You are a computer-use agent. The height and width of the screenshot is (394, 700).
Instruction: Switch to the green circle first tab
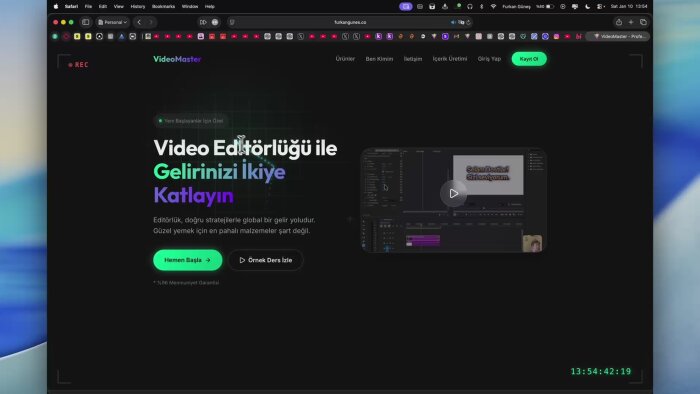coord(55,37)
